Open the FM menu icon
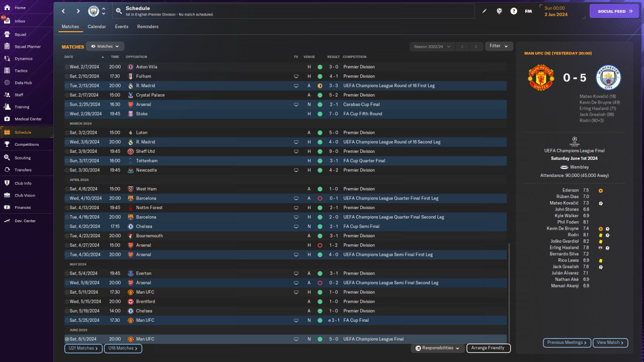Viewport: 644px width, 362px height. coord(528,11)
